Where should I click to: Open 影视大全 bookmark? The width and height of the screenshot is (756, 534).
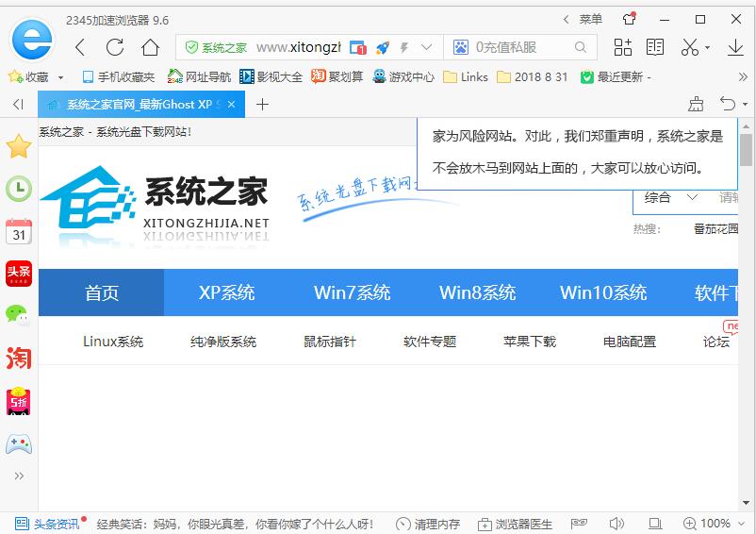(271, 76)
